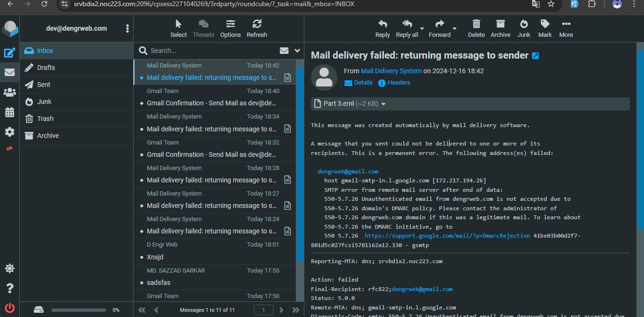Open the Calendar icon in sidebar
This screenshot has width=644, height=317.
[x=9, y=112]
